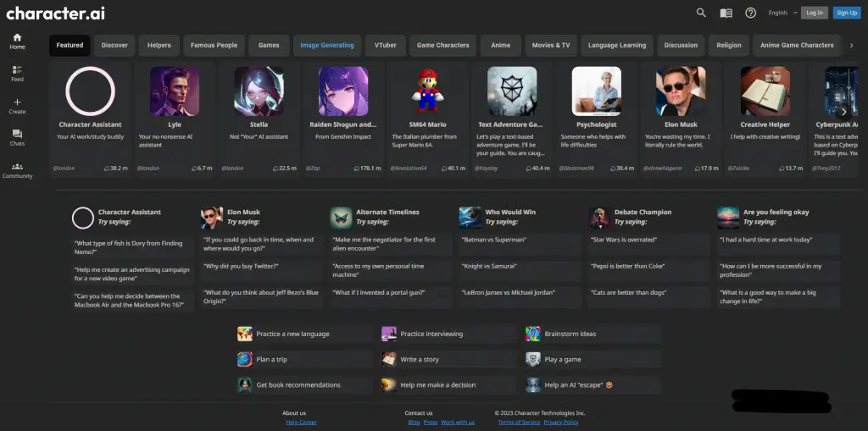This screenshot has height=431, width=868.
Task: Switch to the Discover tab
Action: 114,46
